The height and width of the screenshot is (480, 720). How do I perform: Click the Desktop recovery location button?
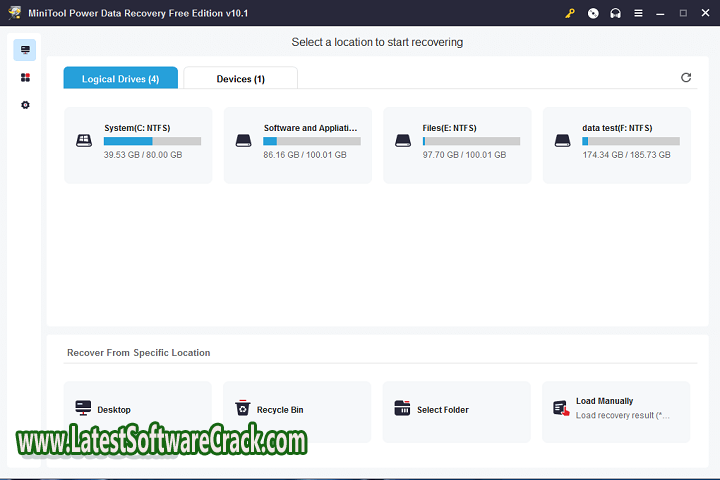pyautogui.click(x=138, y=411)
